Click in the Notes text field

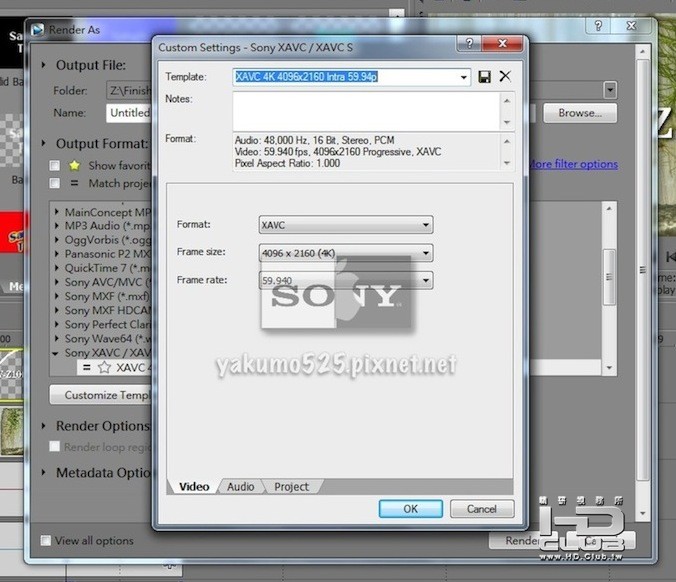(366, 112)
